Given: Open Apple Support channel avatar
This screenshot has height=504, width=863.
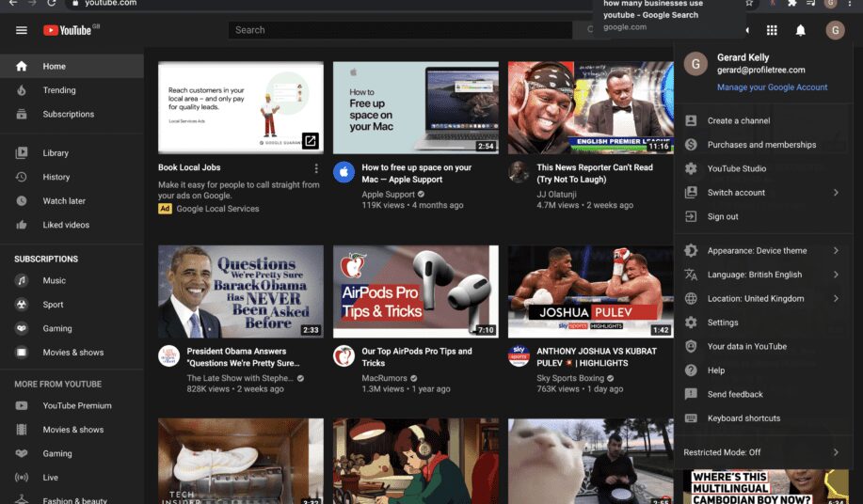Looking at the screenshot, I should (x=344, y=172).
